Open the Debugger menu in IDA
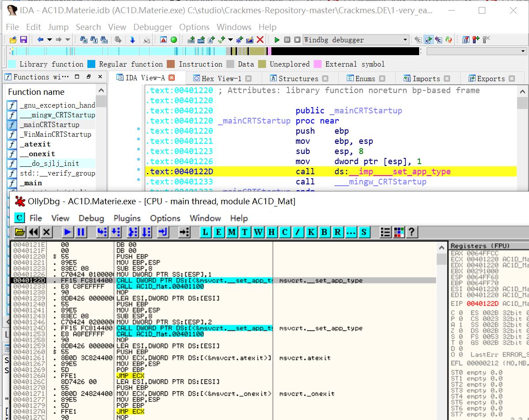This screenshot has width=529, height=420. click(x=153, y=27)
